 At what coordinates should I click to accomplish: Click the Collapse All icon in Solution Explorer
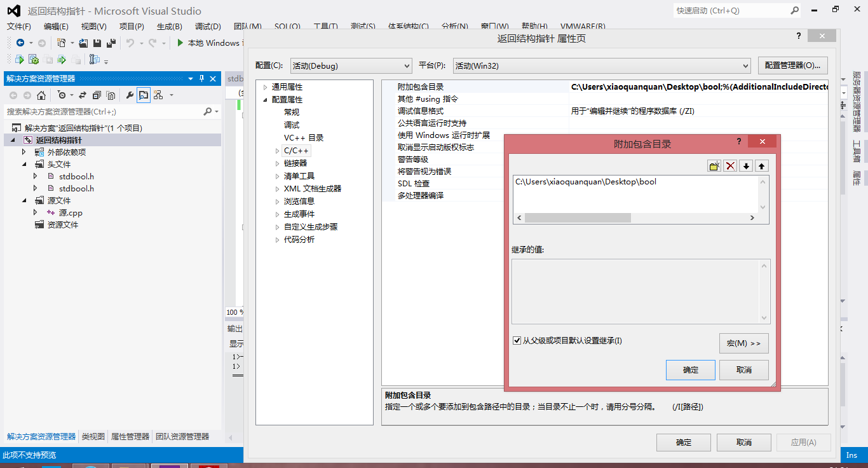pos(97,95)
